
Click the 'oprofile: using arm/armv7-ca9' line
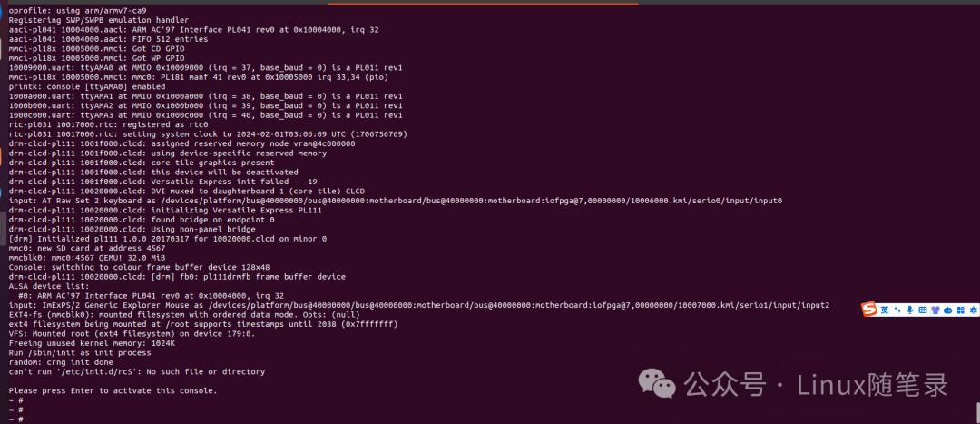[73, 11]
